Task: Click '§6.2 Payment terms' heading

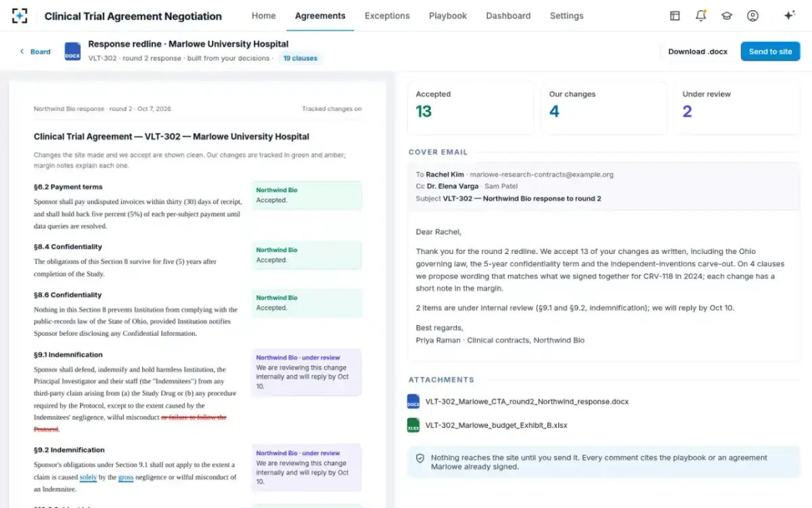Action: pos(68,187)
